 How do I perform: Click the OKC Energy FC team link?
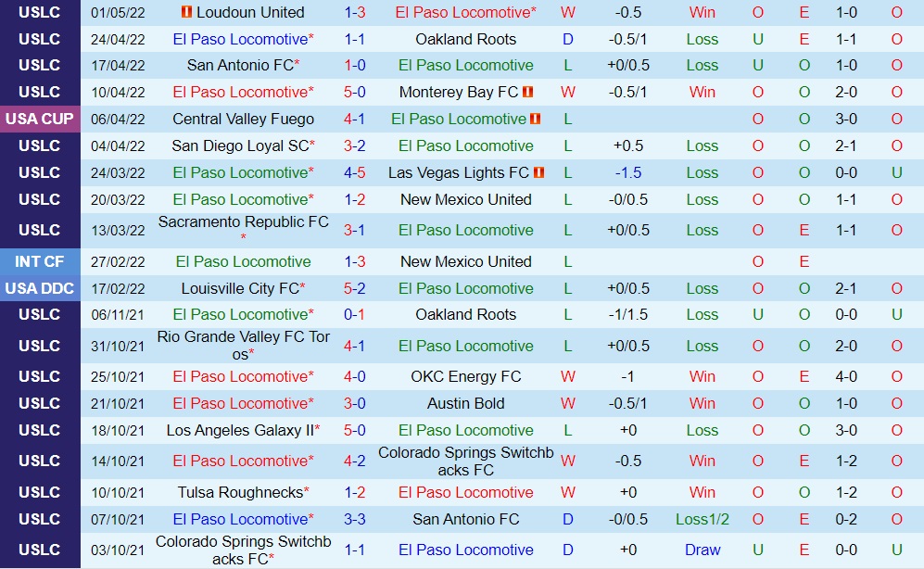point(466,377)
